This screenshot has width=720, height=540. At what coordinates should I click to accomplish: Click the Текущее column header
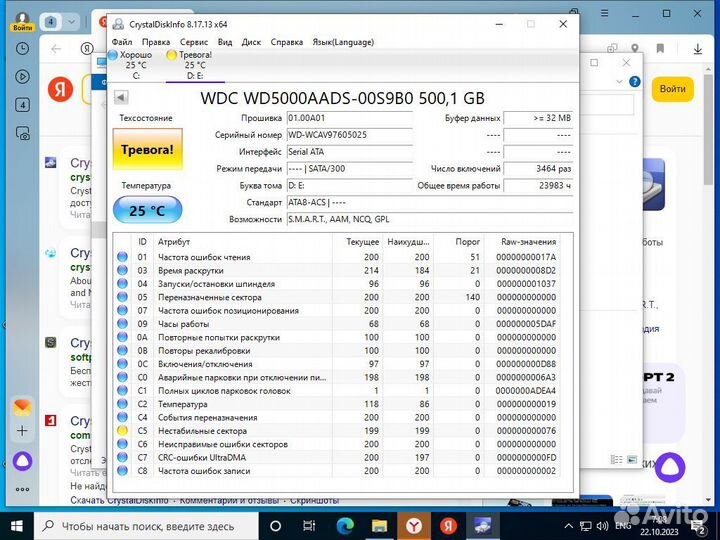click(x=358, y=242)
